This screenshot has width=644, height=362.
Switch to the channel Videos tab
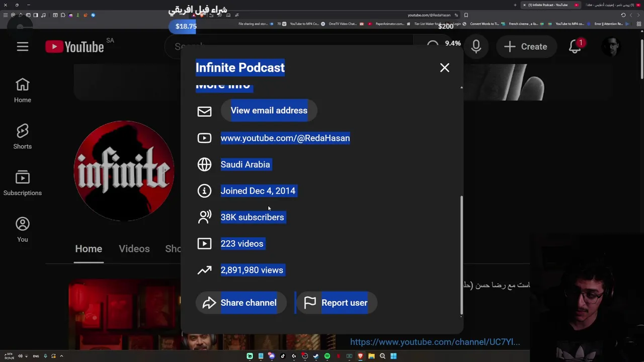[x=134, y=249]
